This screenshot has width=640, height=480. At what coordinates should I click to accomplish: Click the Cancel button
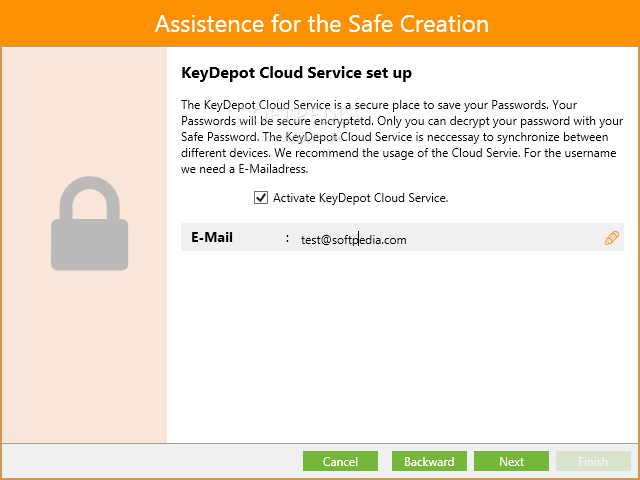coord(340,461)
